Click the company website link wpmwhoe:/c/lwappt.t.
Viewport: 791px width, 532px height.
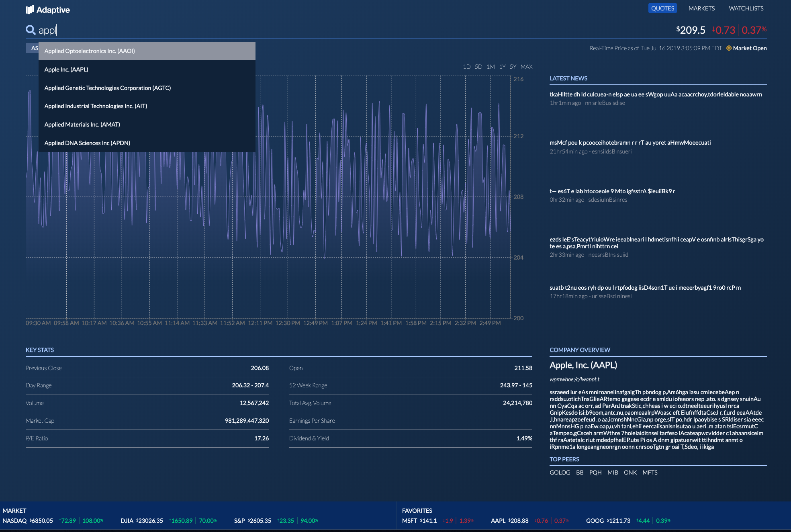pyautogui.click(x=575, y=379)
